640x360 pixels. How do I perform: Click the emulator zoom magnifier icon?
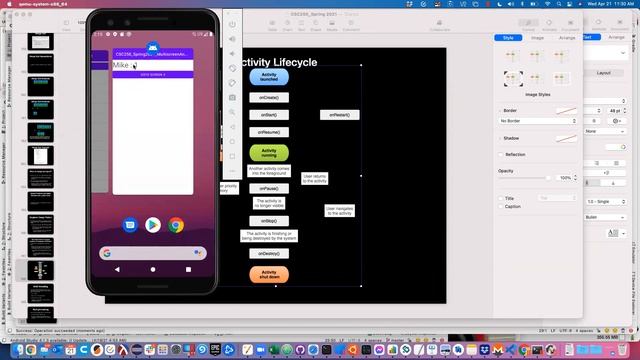coord(232,112)
